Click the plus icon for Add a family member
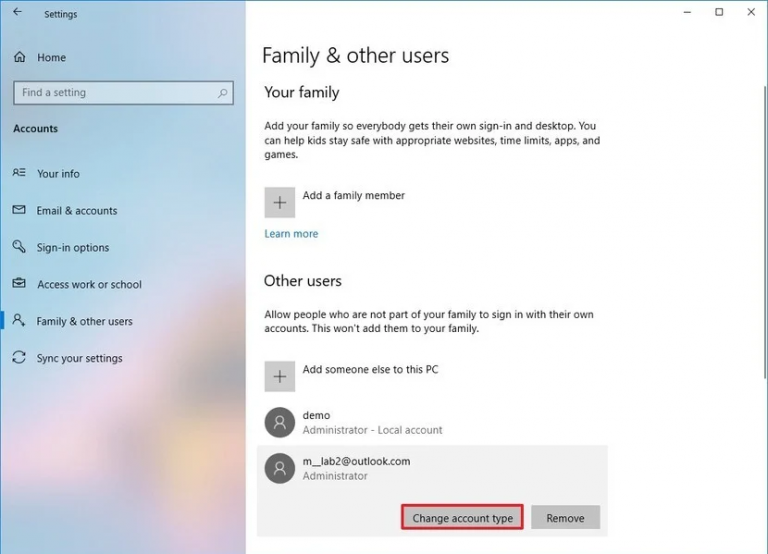The image size is (768, 554). 280,202
